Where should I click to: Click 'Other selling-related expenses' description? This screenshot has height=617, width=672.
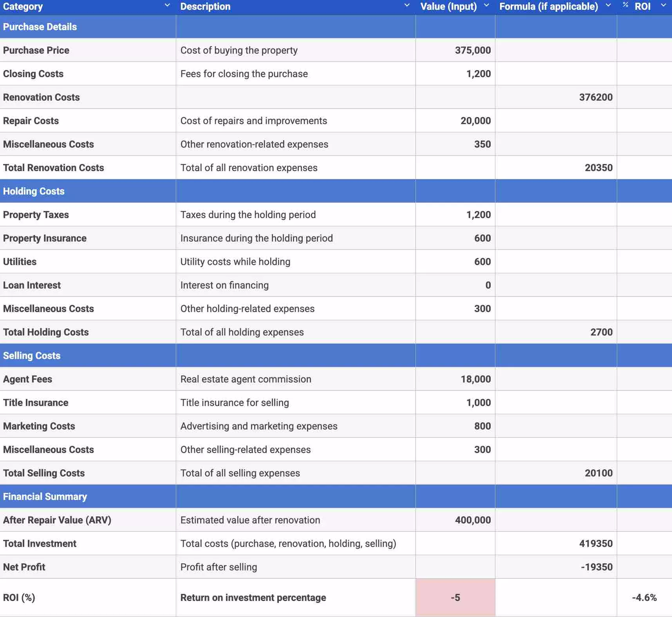(246, 449)
